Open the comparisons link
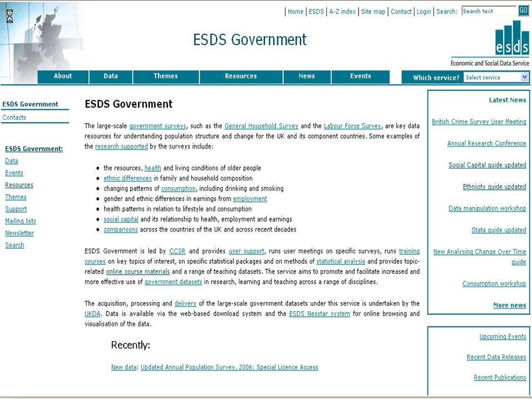 pyautogui.click(x=121, y=229)
